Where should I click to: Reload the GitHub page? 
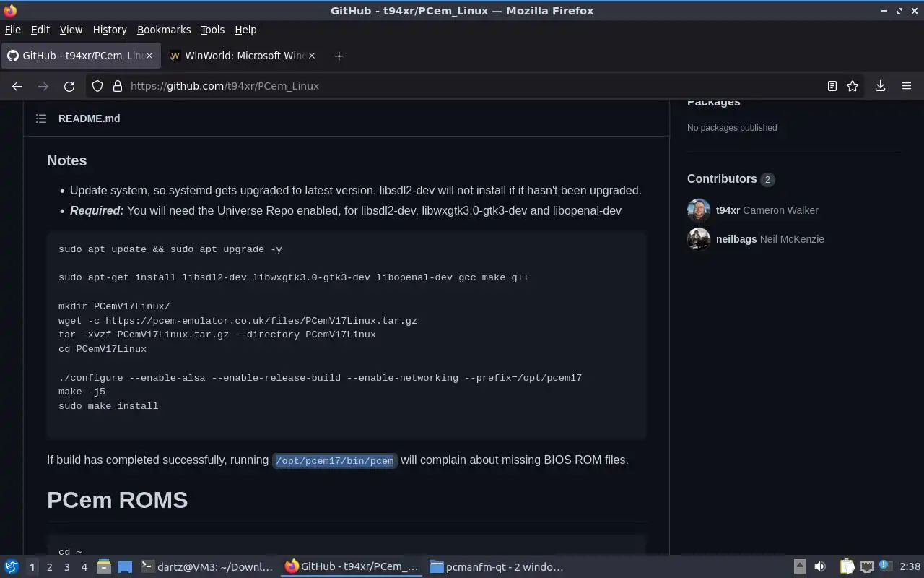pos(69,86)
